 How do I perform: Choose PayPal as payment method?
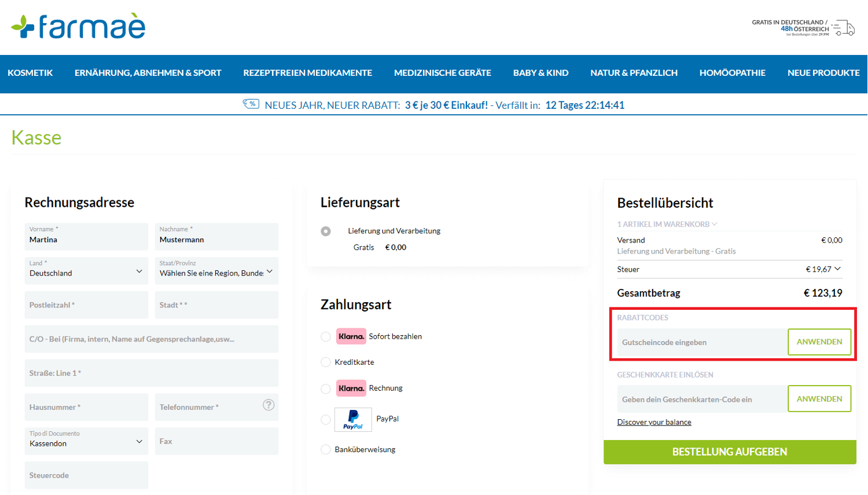click(x=326, y=419)
